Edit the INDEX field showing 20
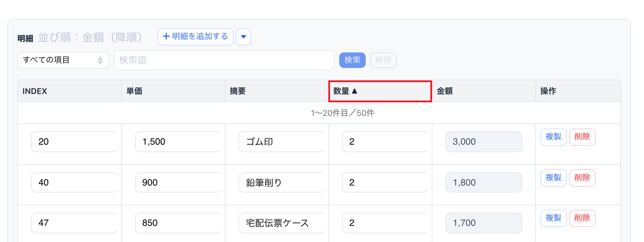 (74, 142)
